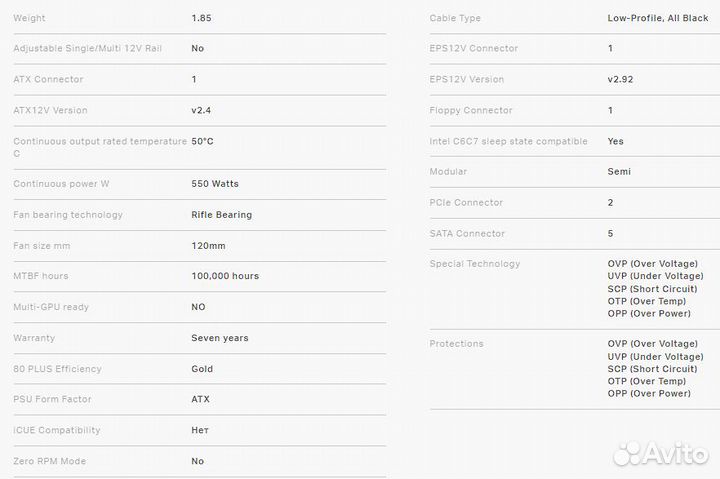This screenshot has height=479, width=720.
Task: Select the Cable Type Low-Profile value
Action: (657, 18)
